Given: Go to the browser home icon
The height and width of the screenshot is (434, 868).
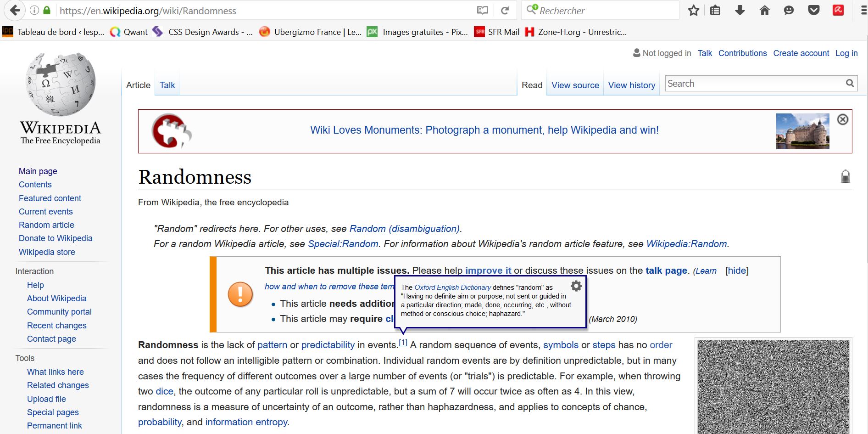Looking at the screenshot, I should [764, 11].
